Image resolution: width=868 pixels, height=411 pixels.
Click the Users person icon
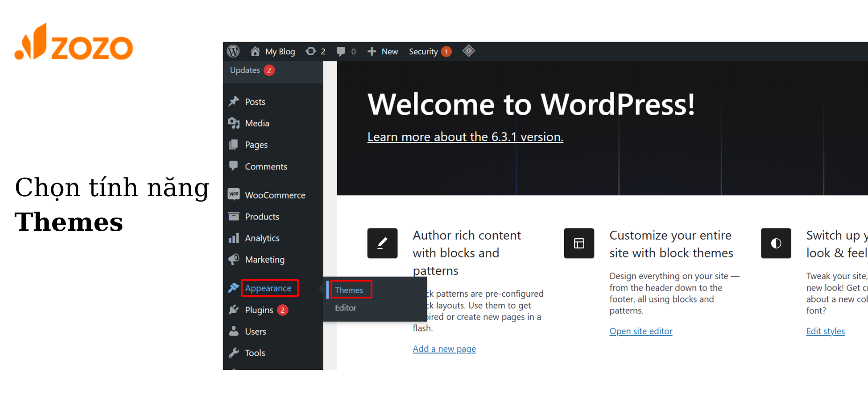coord(234,331)
